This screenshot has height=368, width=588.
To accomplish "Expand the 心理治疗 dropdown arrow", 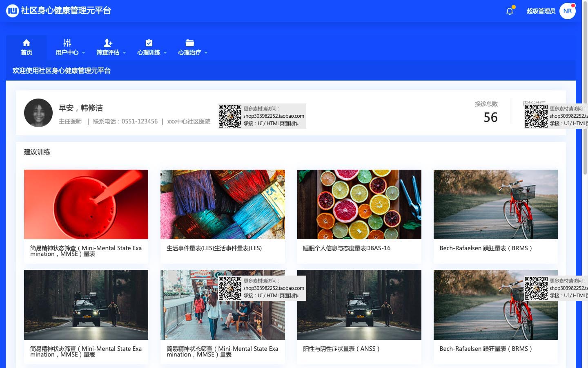I will tap(206, 53).
